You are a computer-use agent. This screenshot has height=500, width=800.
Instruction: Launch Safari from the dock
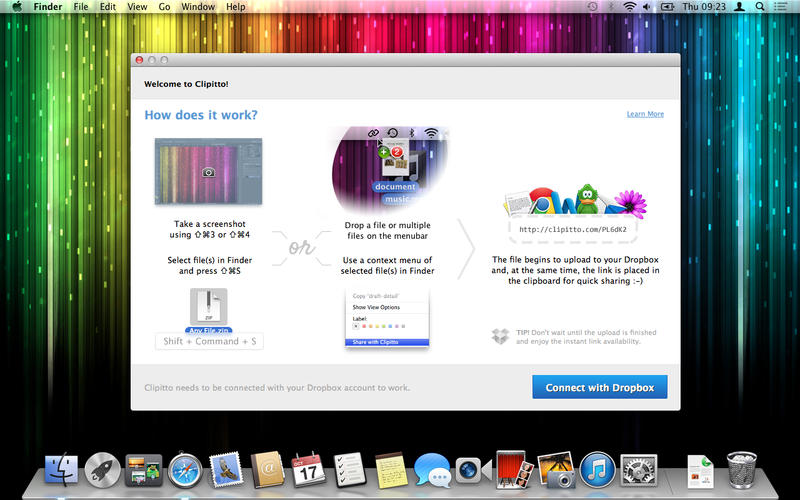pyautogui.click(x=185, y=469)
